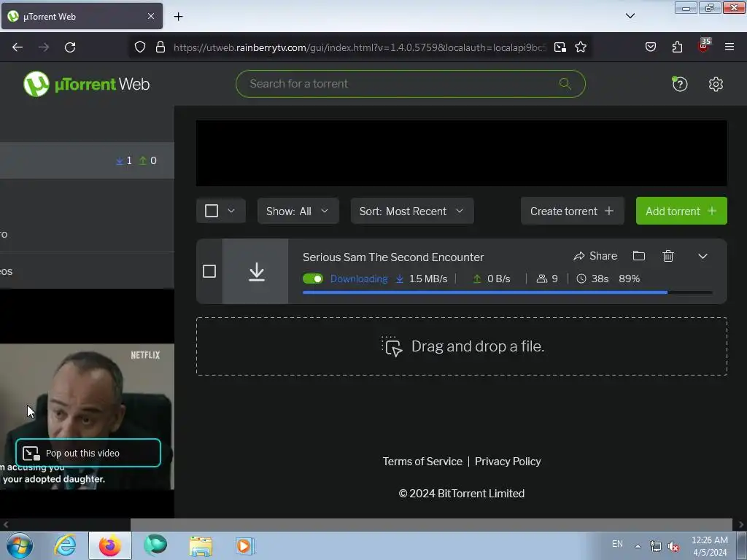Click the torrent download progress bar
The image size is (747, 560).
pyautogui.click(x=508, y=292)
